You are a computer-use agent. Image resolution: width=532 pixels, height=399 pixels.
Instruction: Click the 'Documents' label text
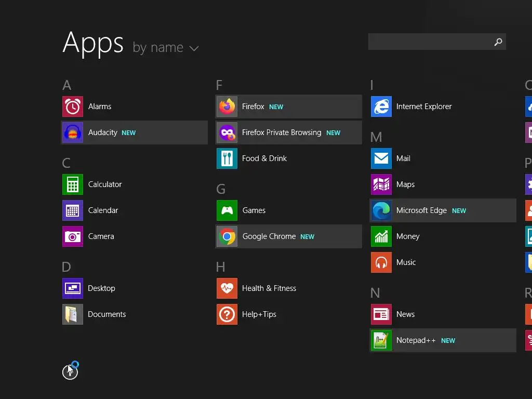pyautogui.click(x=107, y=314)
